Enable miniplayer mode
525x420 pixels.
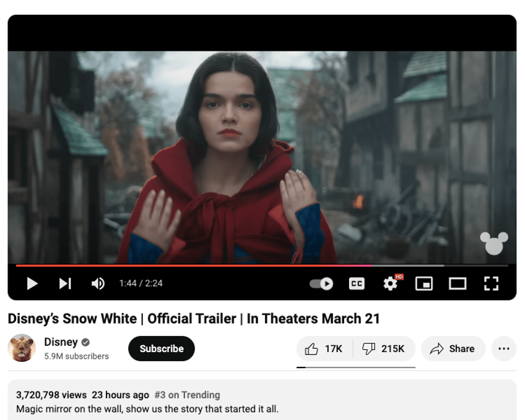click(x=424, y=283)
